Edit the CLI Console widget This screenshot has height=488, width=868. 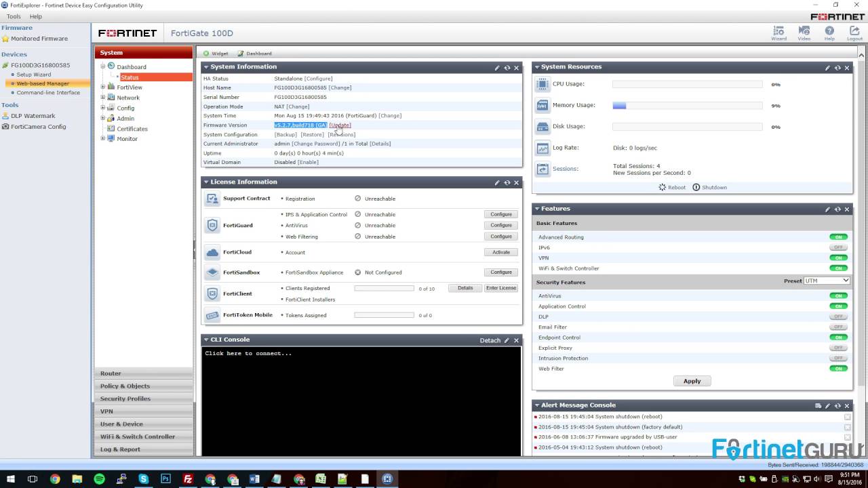[507, 340]
